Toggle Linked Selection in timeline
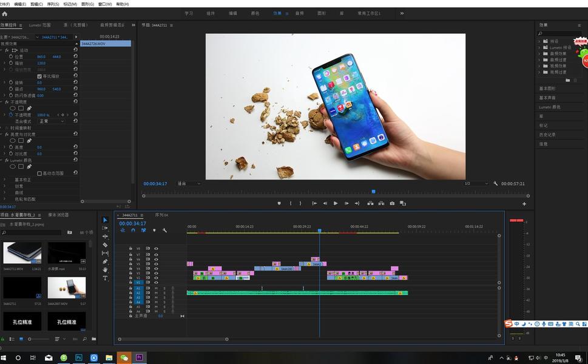Screen dimensions: 588x364 tap(143, 230)
